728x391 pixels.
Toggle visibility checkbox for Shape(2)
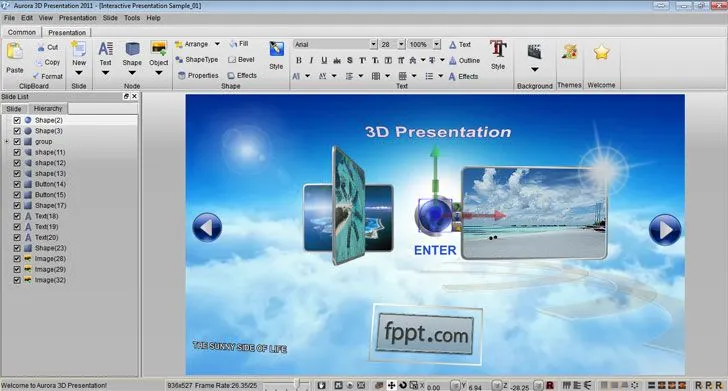click(17, 120)
